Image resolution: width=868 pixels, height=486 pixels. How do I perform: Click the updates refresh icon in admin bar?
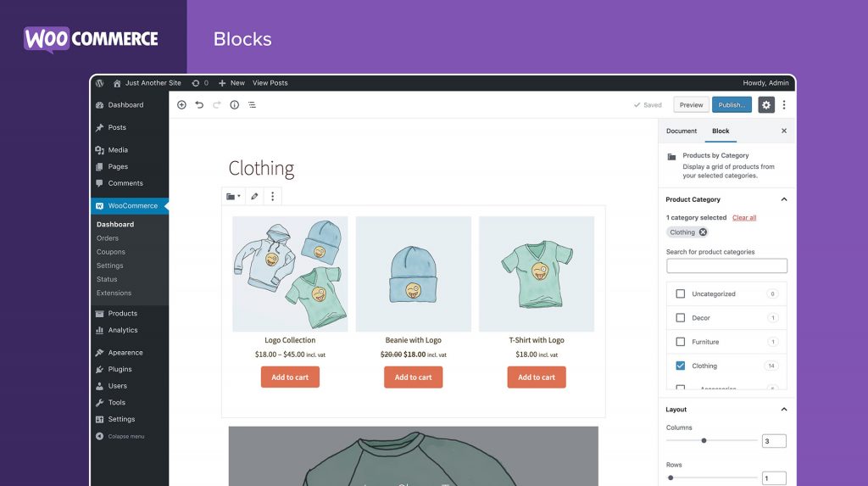pos(196,83)
